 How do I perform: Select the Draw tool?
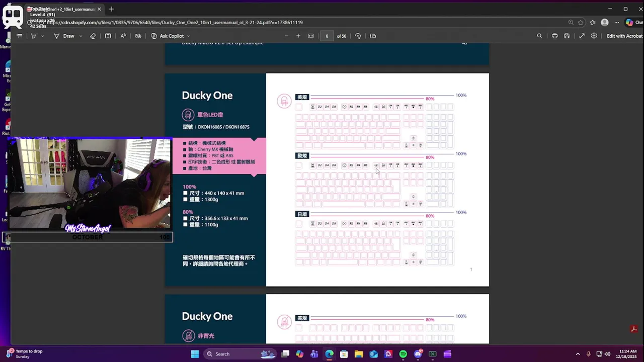64,36
